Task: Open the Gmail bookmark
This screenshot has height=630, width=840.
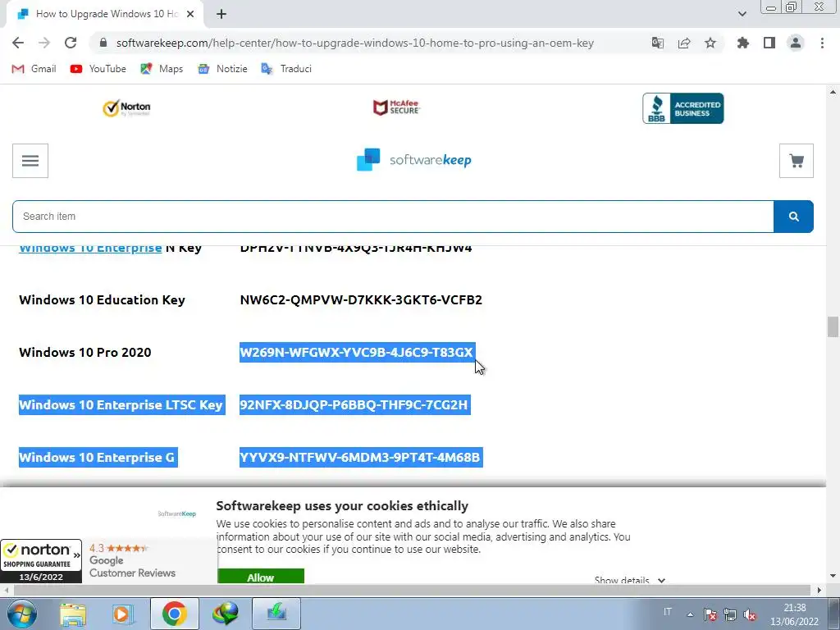Action: tap(34, 69)
